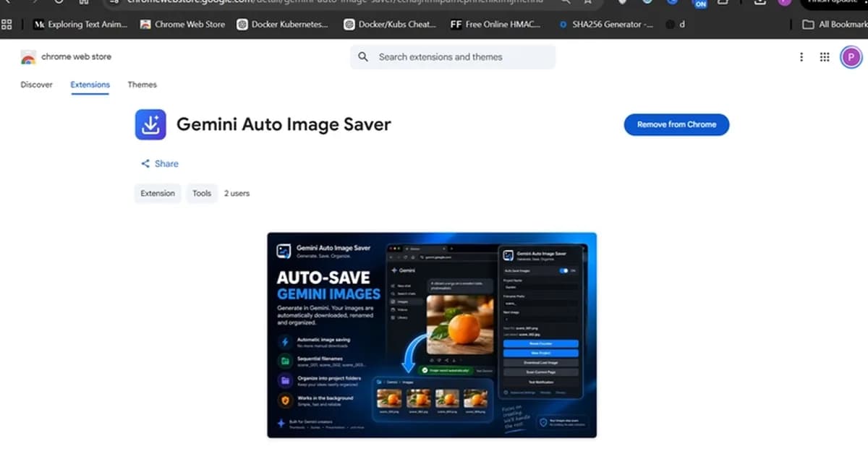Open the Chrome Web Store bookmark

tap(182, 25)
